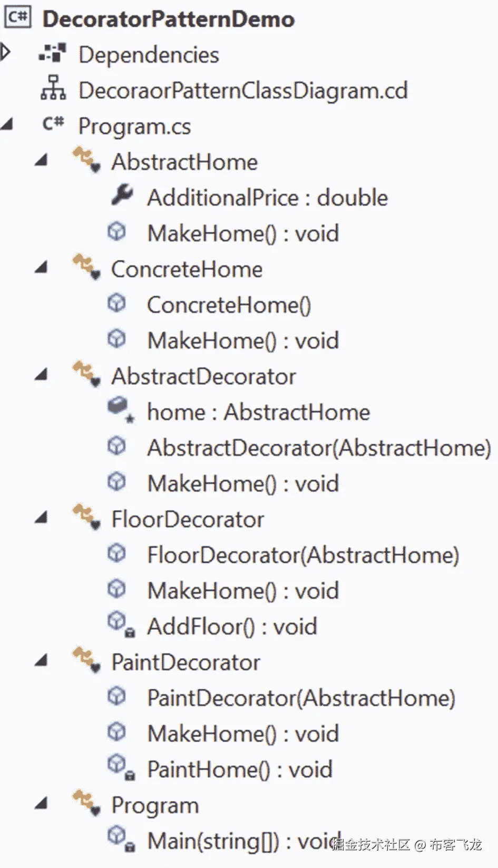Collapse the ConcreteHome class arrow

tap(42, 268)
